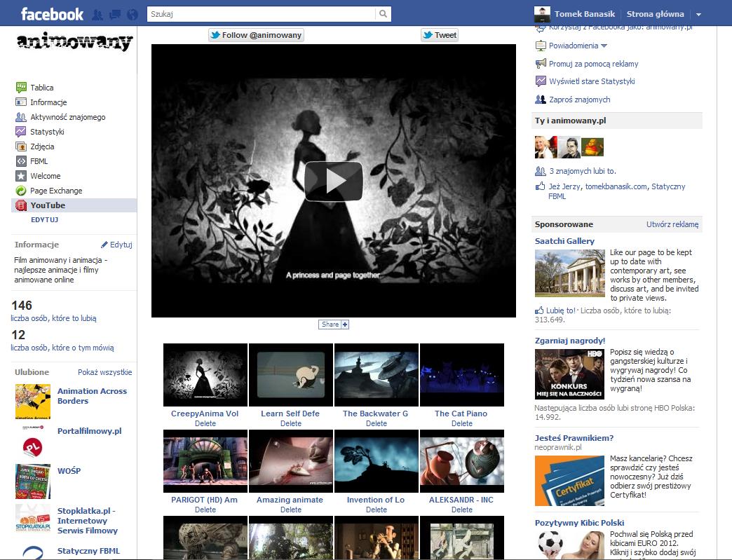Open The Backwater G video link
The width and height of the screenshot is (732, 560).
(375, 414)
